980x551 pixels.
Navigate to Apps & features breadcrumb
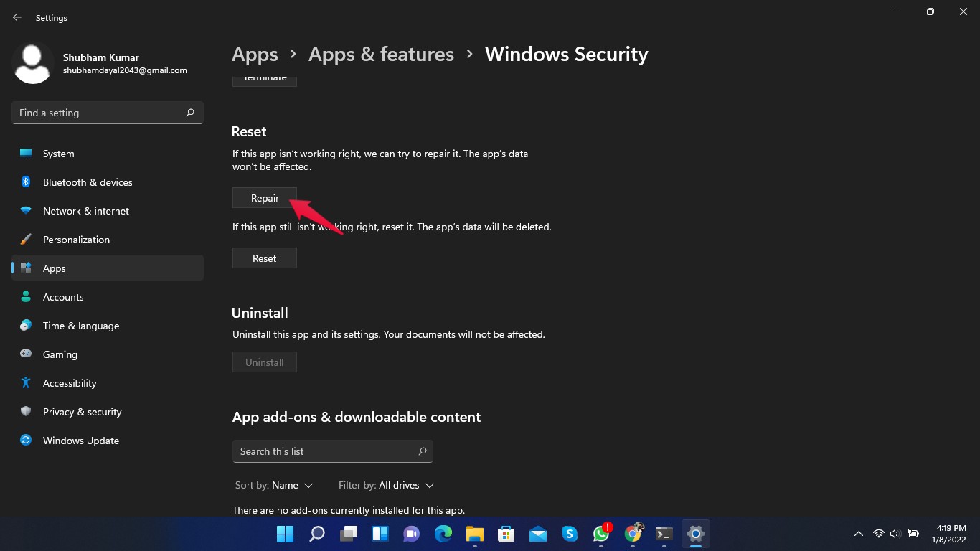[381, 55]
